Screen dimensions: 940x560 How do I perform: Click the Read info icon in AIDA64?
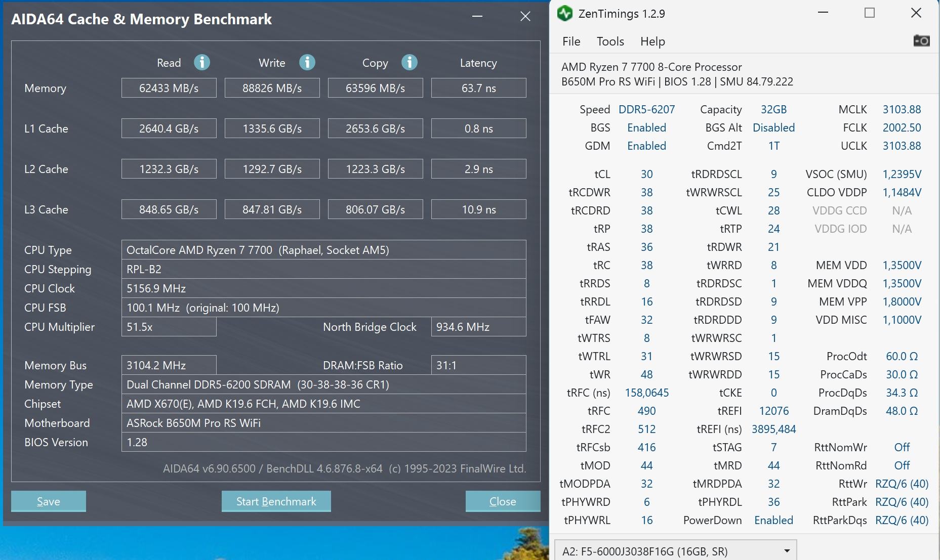click(x=202, y=62)
